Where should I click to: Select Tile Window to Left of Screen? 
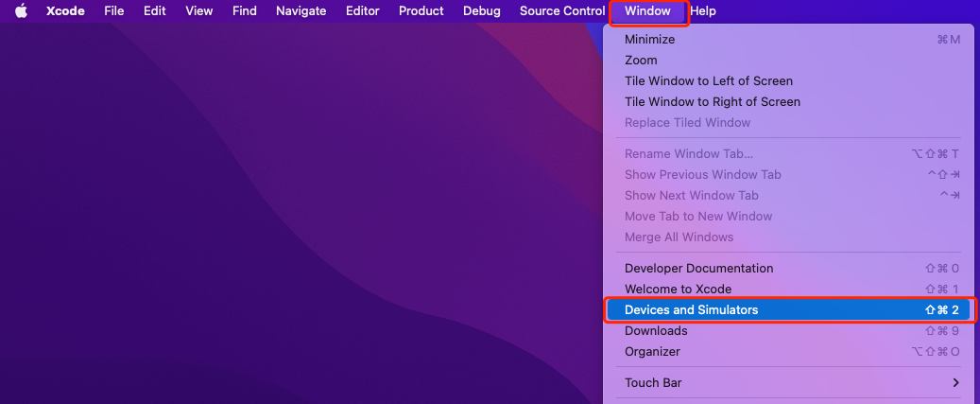(x=709, y=81)
